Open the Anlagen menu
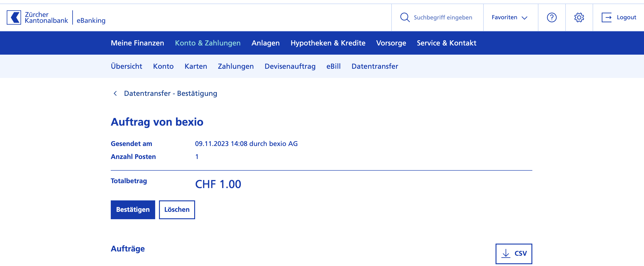This screenshot has height=266, width=644. point(265,43)
